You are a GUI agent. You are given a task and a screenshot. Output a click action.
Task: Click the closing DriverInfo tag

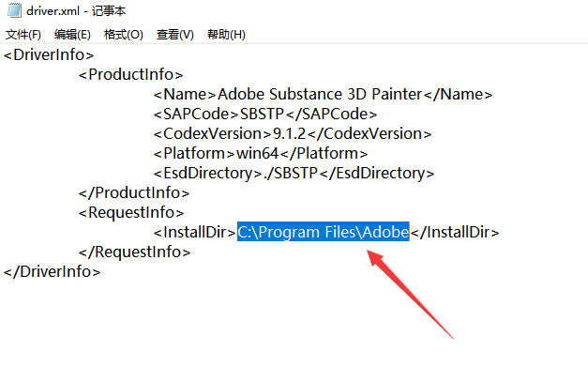53,271
